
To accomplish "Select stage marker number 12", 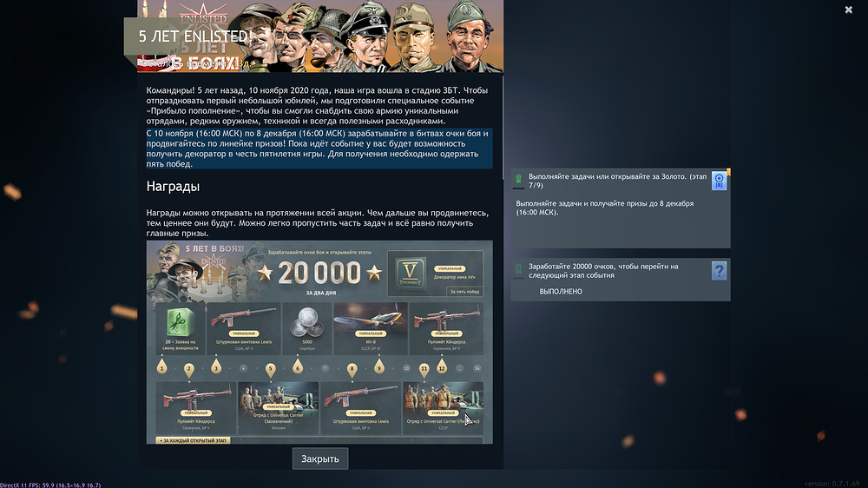I will (442, 368).
